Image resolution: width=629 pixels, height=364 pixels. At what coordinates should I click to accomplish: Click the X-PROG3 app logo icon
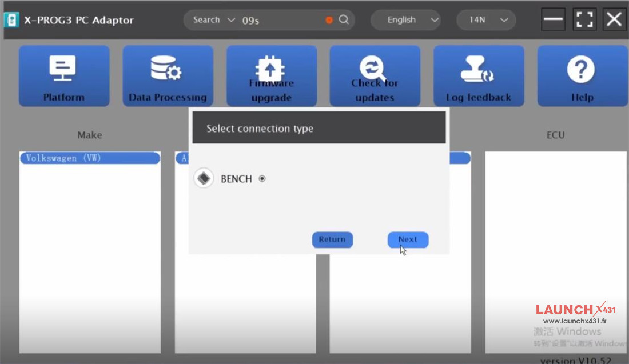tap(11, 20)
